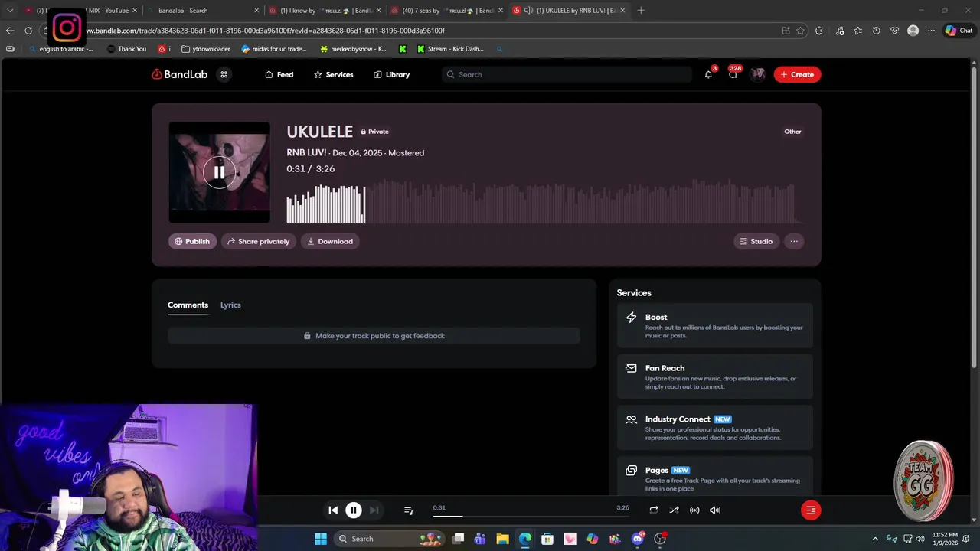Image resolution: width=980 pixels, height=551 pixels.
Task: Switch to the '7 seas by' tab
Action: 448,11
